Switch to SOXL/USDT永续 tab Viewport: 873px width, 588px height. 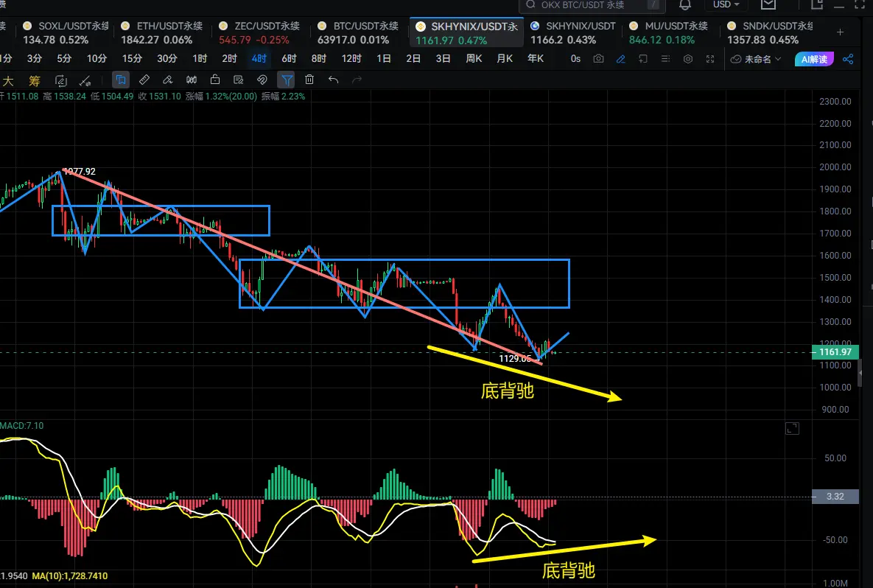pos(65,33)
